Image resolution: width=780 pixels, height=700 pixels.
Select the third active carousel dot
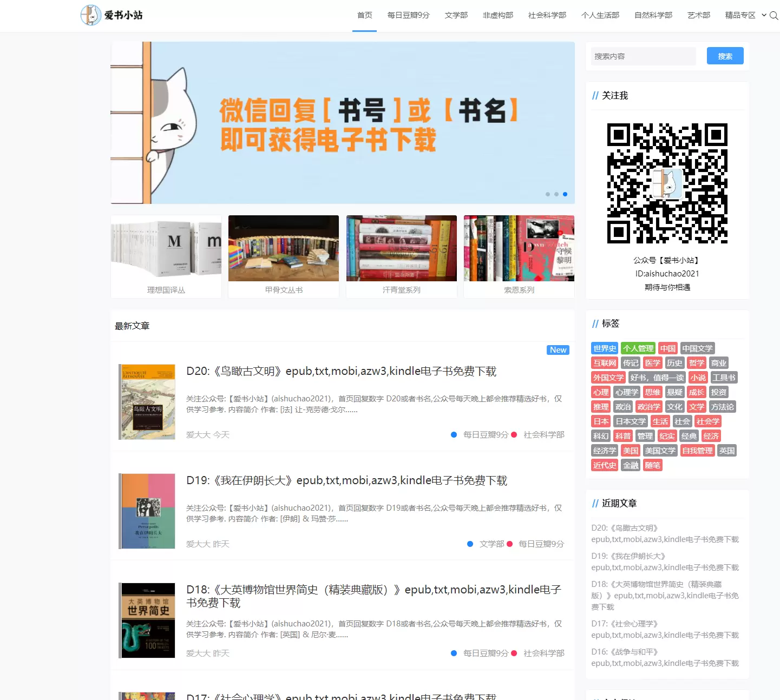click(x=565, y=194)
